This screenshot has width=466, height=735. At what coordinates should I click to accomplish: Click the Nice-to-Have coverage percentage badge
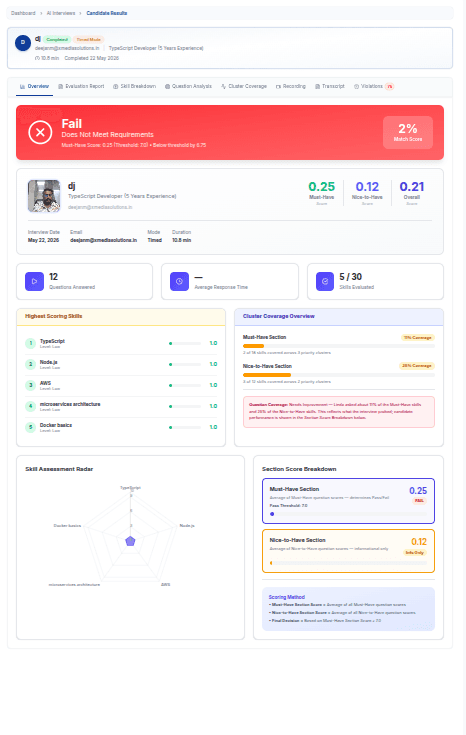417,366
